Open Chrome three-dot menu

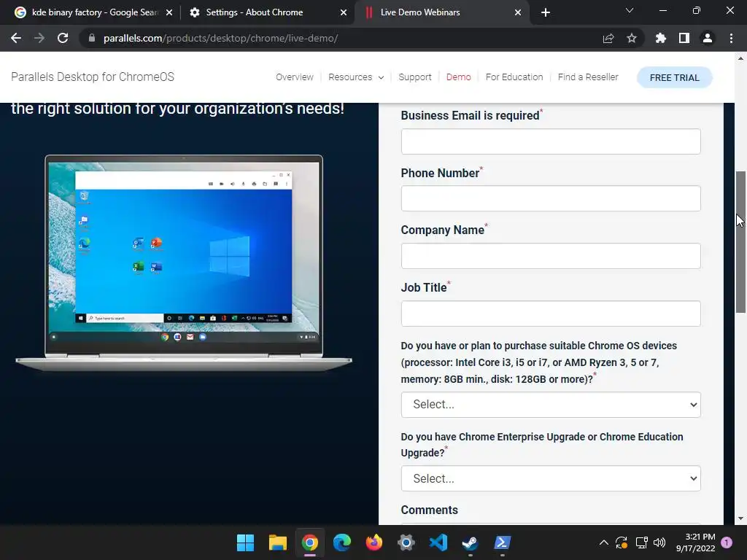click(731, 38)
